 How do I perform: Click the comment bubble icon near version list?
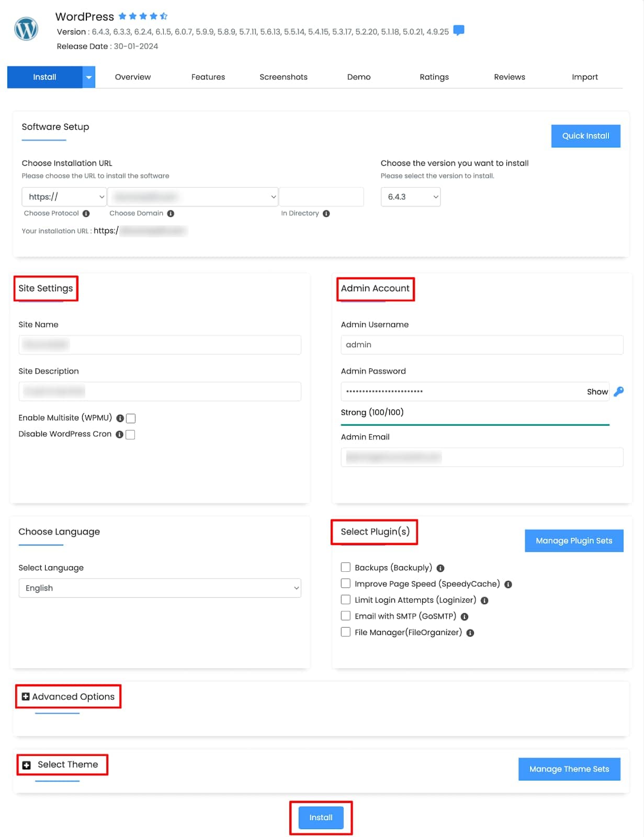pyautogui.click(x=459, y=30)
